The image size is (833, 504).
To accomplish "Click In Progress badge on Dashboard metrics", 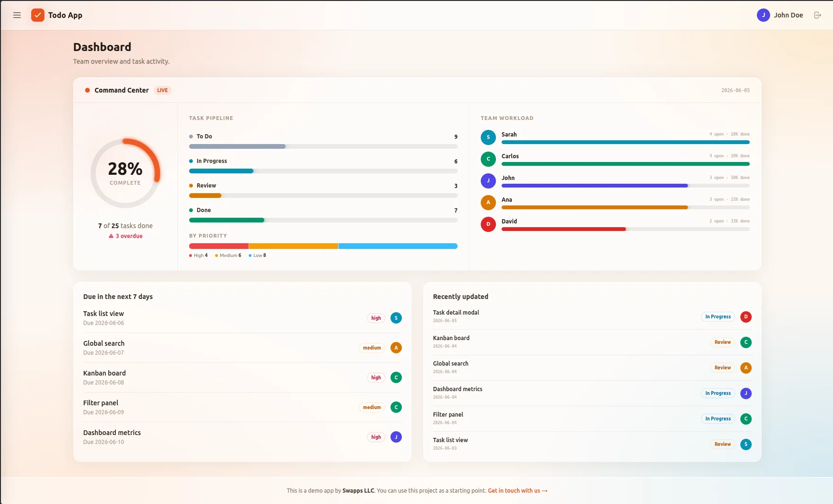I will tap(718, 393).
